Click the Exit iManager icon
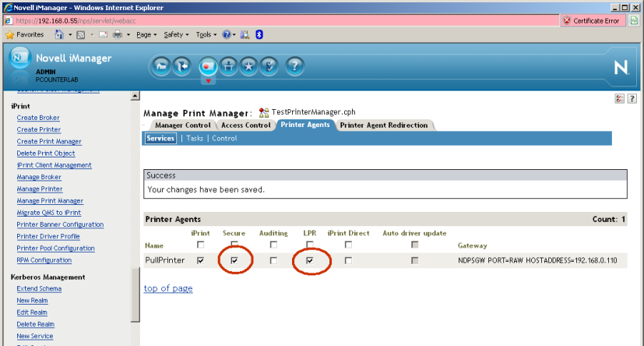644x346 pixels. 182,66
